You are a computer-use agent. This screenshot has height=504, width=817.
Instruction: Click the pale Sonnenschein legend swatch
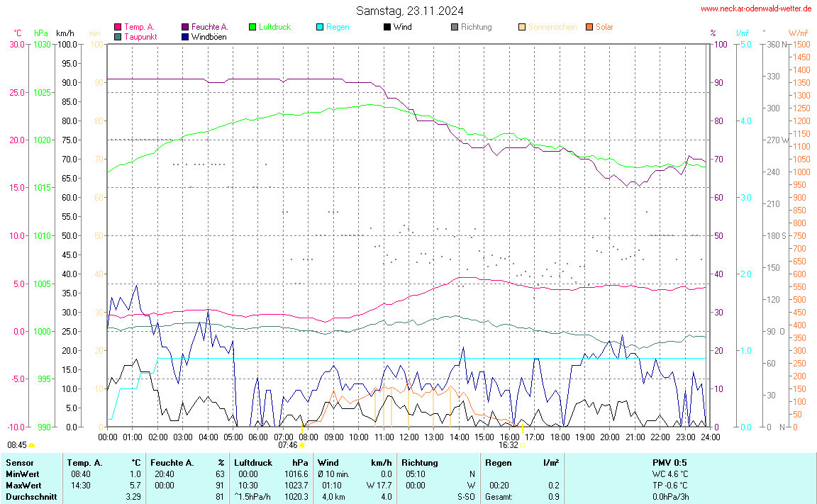tap(522, 27)
